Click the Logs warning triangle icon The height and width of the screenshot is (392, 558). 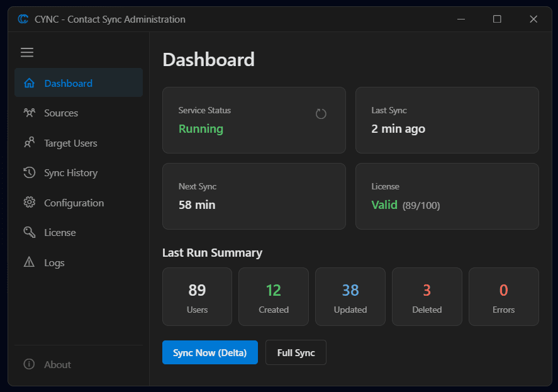(29, 262)
